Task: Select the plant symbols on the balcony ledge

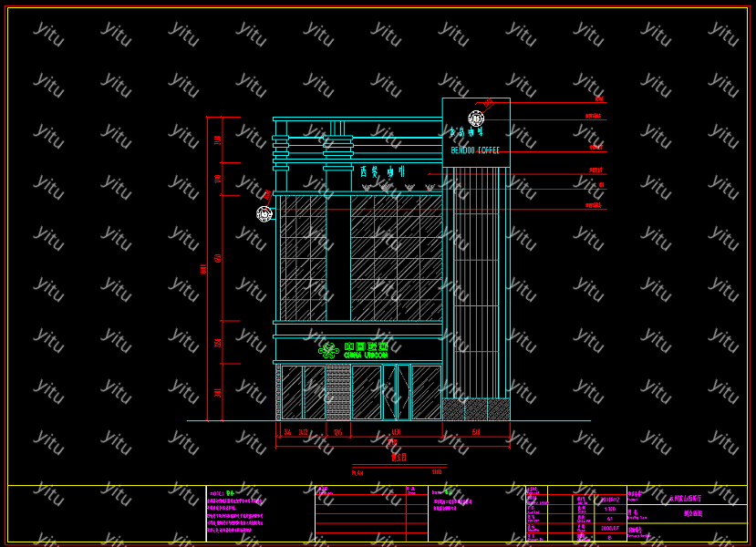Action: tap(397, 188)
